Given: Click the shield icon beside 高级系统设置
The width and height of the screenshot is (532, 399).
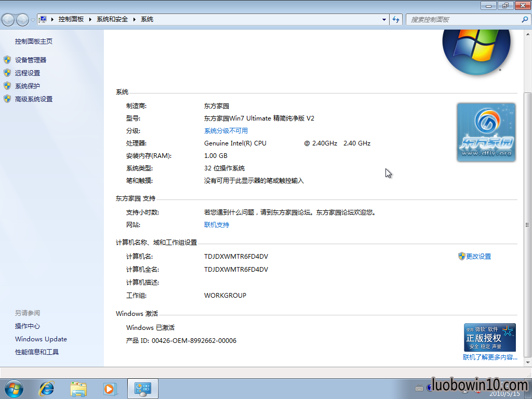Looking at the screenshot, I should click(7, 99).
